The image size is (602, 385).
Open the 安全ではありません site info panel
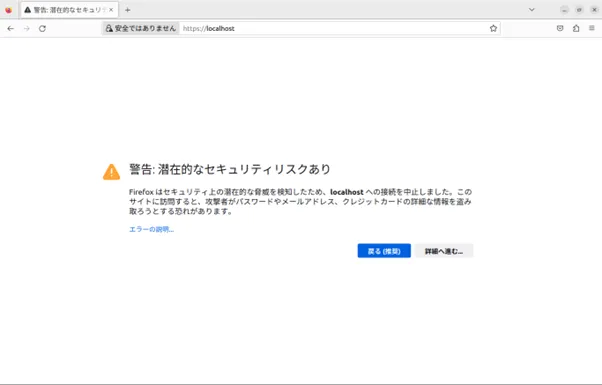(141, 28)
